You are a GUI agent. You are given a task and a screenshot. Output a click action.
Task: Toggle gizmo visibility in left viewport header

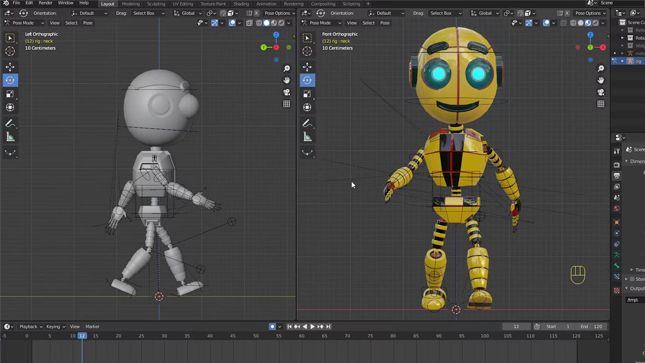(215, 23)
